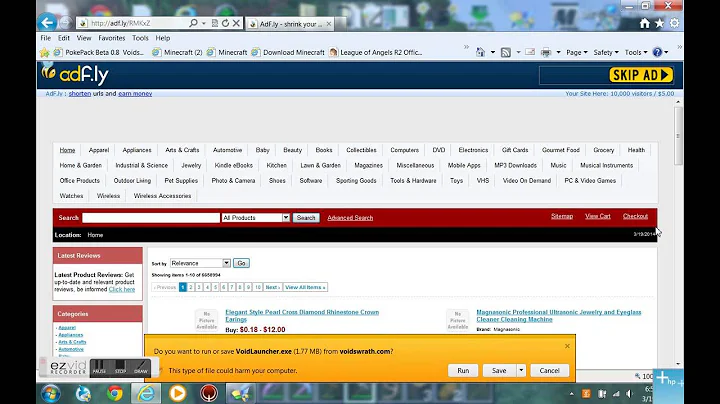Click the add-to-favorites-bar star icon
This screenshot has width=720, height=404.
(45, 52)
